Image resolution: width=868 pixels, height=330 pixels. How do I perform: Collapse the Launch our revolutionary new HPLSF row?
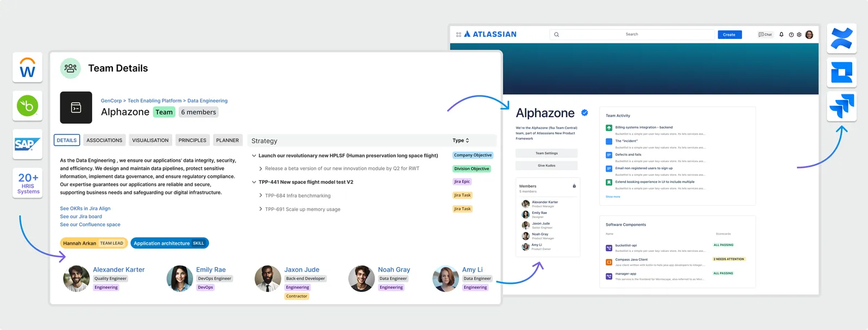click(254, 156)
